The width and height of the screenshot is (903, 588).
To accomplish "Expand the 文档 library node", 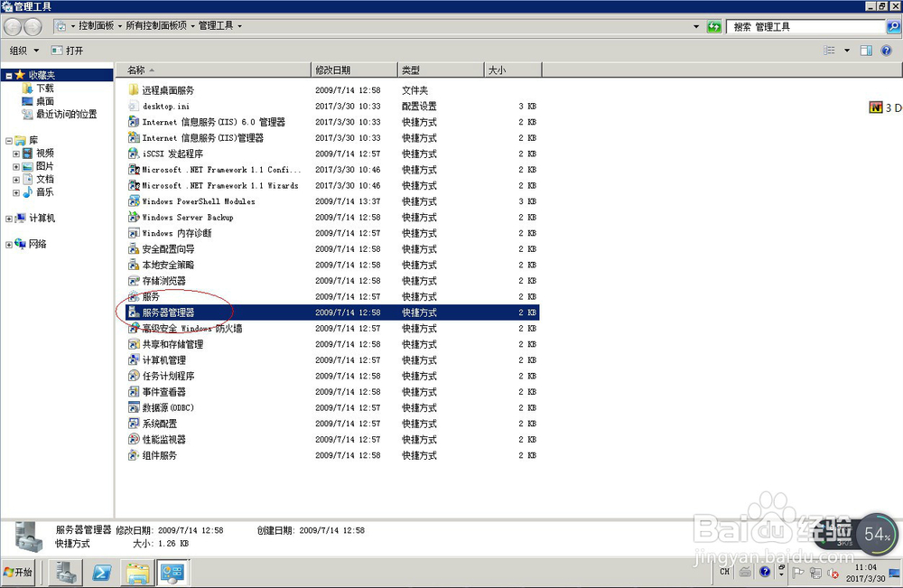I will [x=16, y=180].
